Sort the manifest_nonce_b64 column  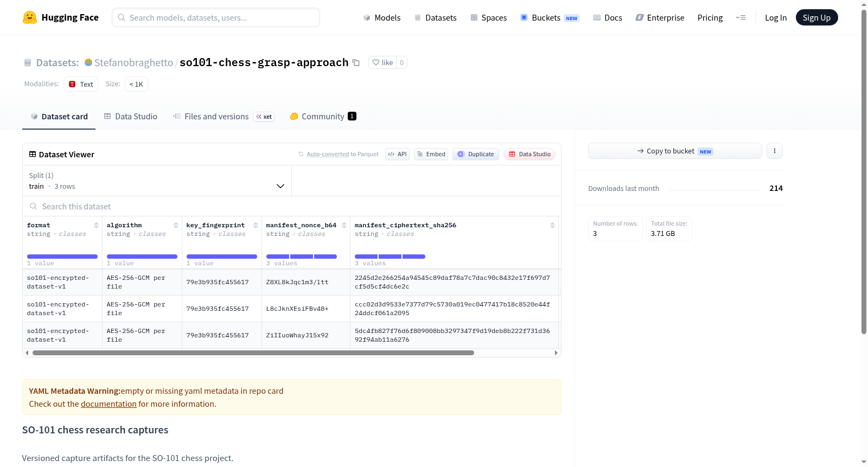click(344, 225)
